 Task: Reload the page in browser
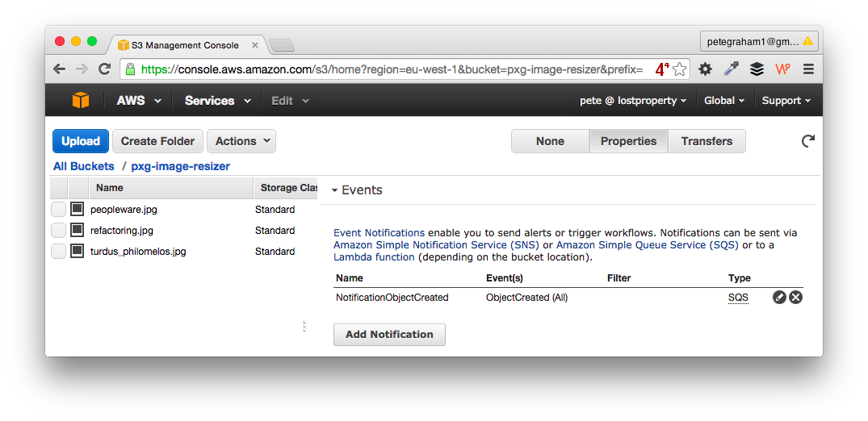coord(104,69)
